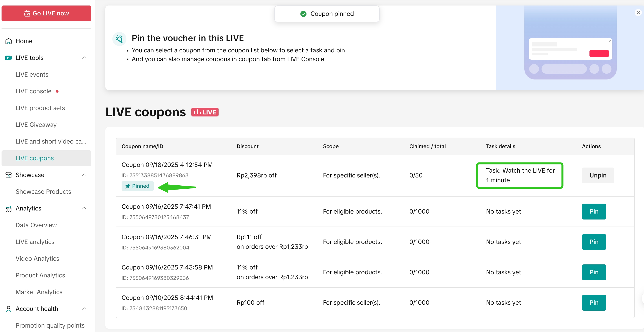644x332 pixels.
Task: Click the Home house icon
Action: (9, 41)
